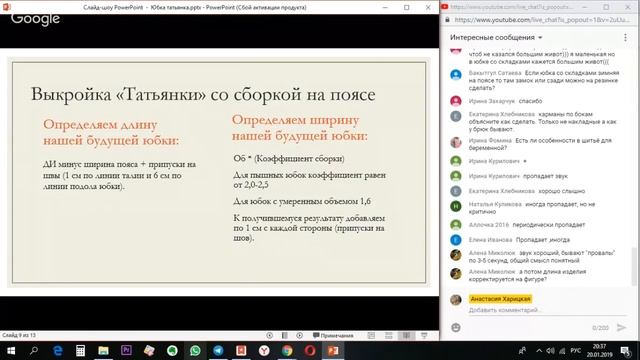
Task: Open WhatsApp from the taskbar
Action: (x=195, y=351)
